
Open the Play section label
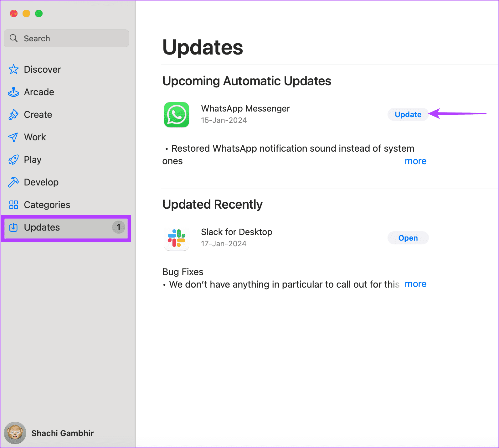33,160
